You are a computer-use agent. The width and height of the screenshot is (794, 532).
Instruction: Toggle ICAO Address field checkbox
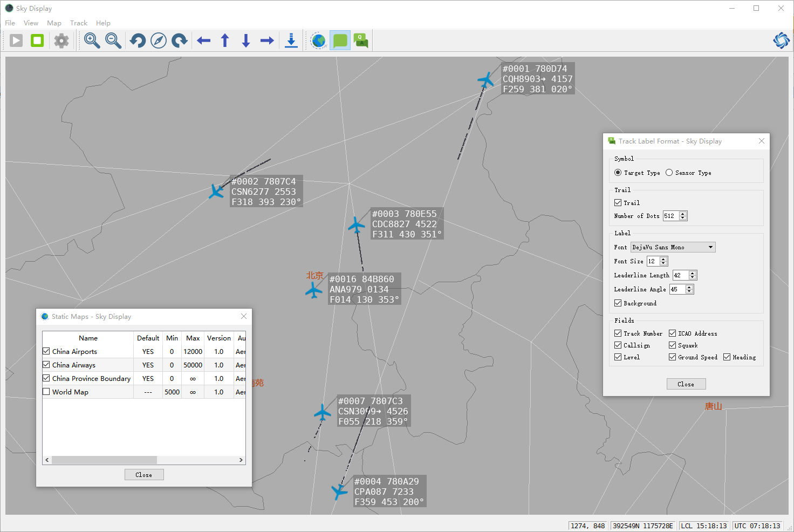(672, 333)
